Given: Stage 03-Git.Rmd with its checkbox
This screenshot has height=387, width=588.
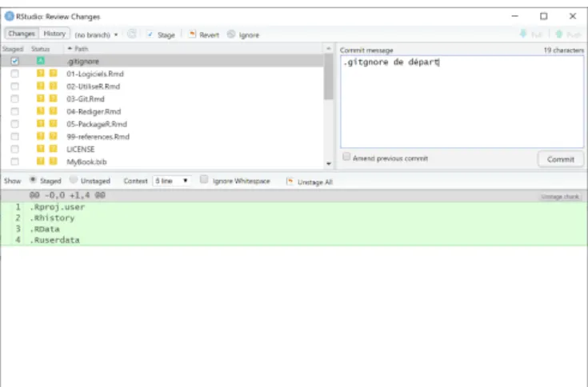Looking at the screenshot, I should (14, 99).
